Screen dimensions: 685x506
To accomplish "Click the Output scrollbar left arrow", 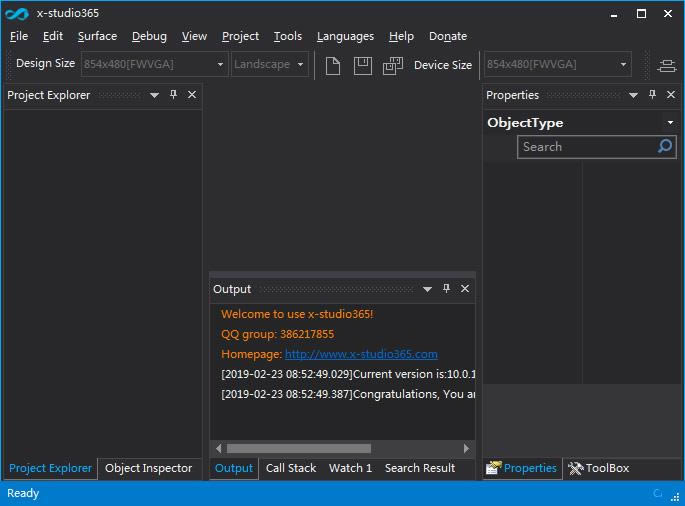I will [218, 448].
